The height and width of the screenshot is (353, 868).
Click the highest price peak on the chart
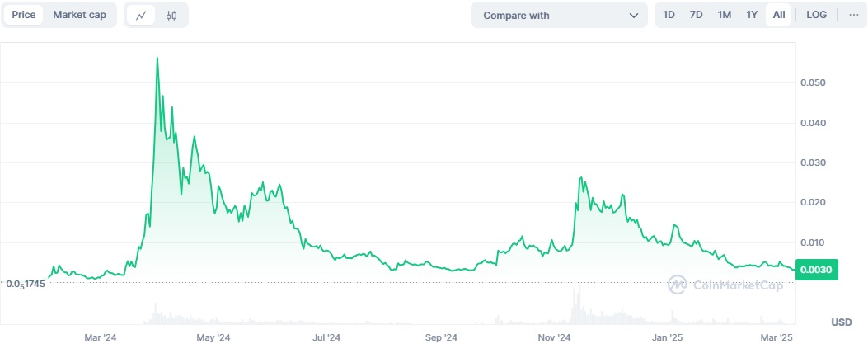(x=157, y=58)
